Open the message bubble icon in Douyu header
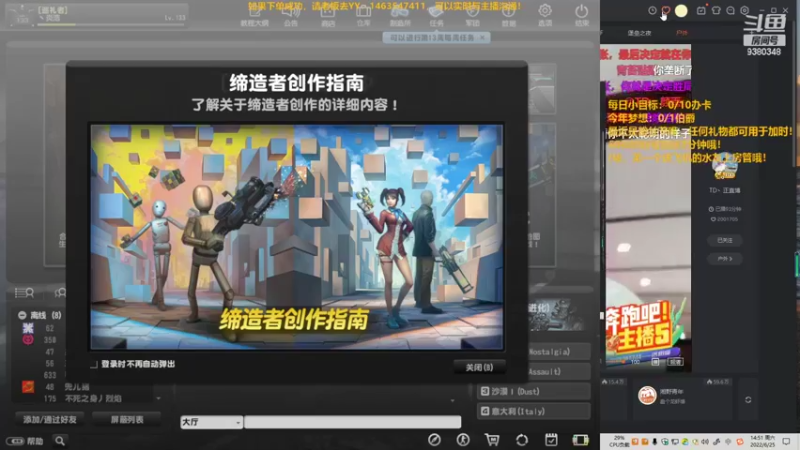 tap(731, 10)
